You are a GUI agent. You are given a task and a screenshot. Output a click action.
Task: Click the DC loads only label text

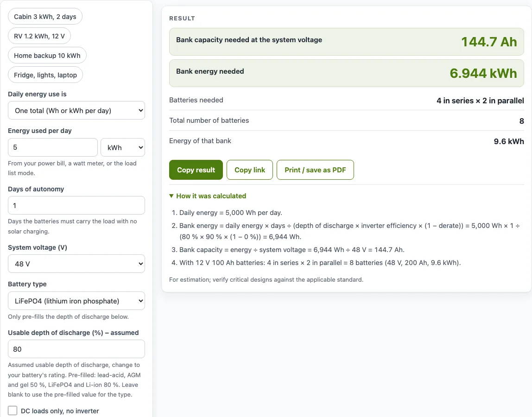(60, 411)
